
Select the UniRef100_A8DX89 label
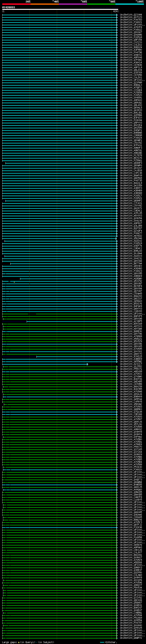131,371
